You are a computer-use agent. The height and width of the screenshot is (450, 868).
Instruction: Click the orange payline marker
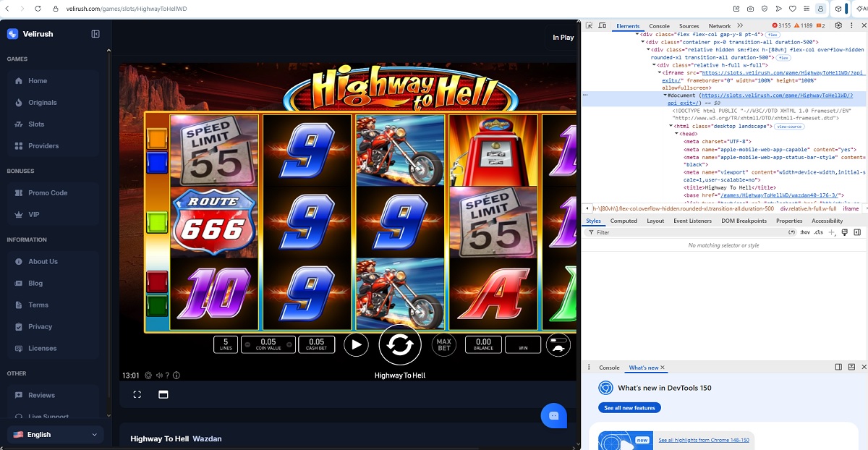[157, 139]
